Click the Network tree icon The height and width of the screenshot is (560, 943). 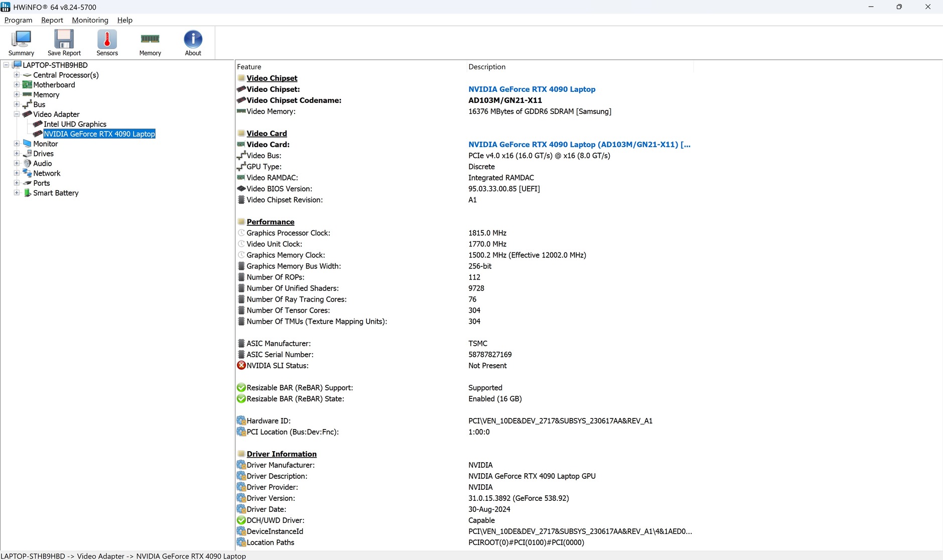(27, 173)
